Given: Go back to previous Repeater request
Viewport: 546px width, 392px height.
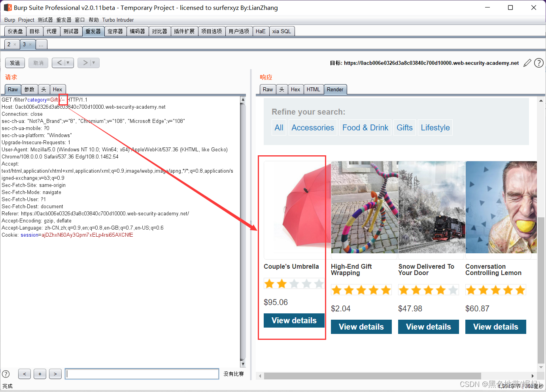Looking at the screenshot, I should (59, 63).
